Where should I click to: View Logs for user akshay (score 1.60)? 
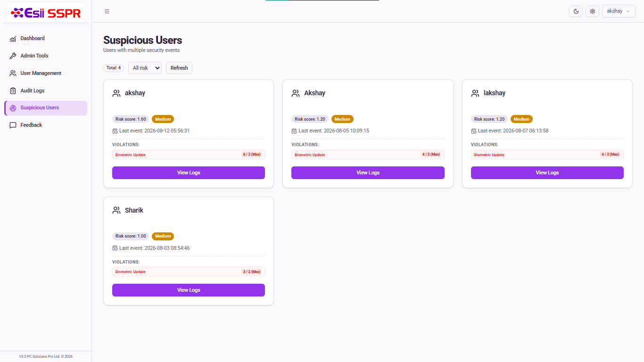coord(189,173)
